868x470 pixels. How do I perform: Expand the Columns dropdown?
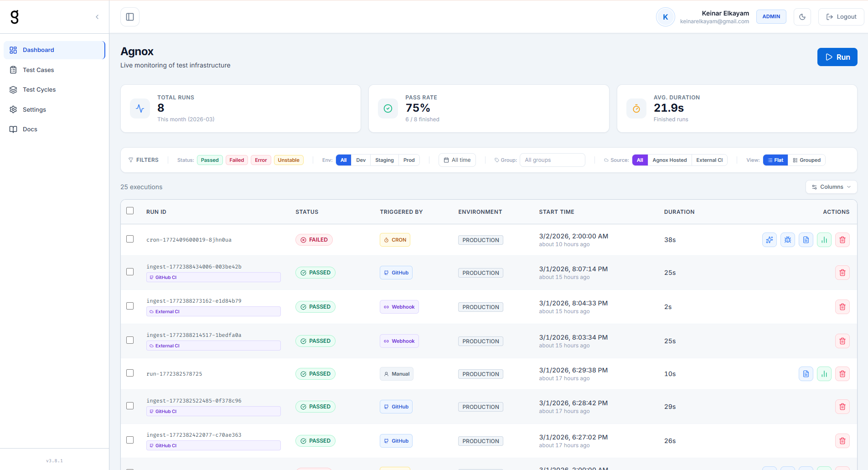tap(831, 187)
